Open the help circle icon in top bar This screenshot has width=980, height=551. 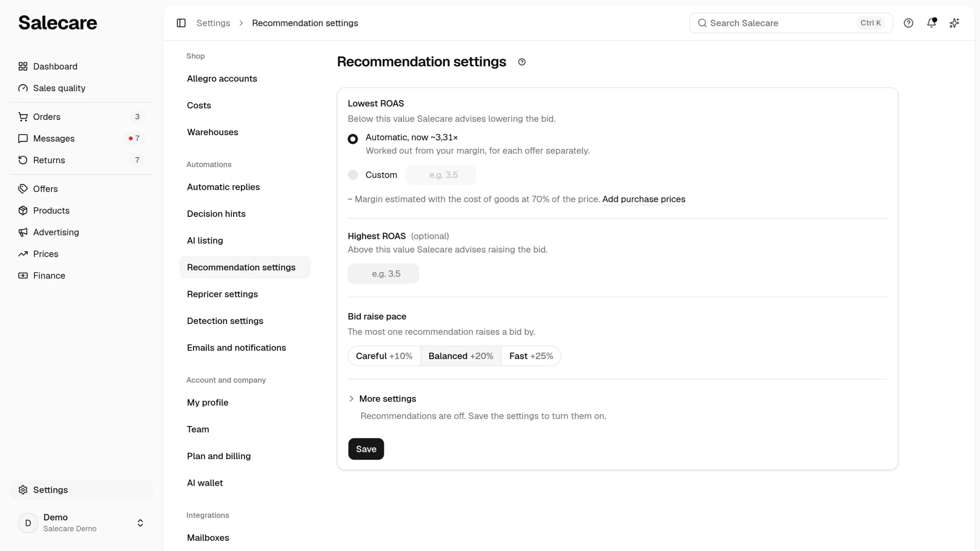[x=909, y=23]
